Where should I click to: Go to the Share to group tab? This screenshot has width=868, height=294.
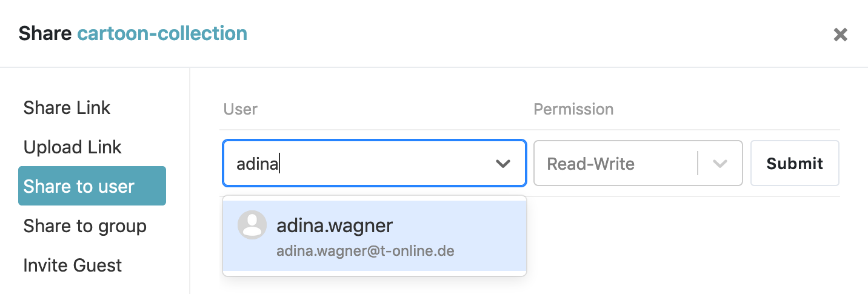[85, 226]
